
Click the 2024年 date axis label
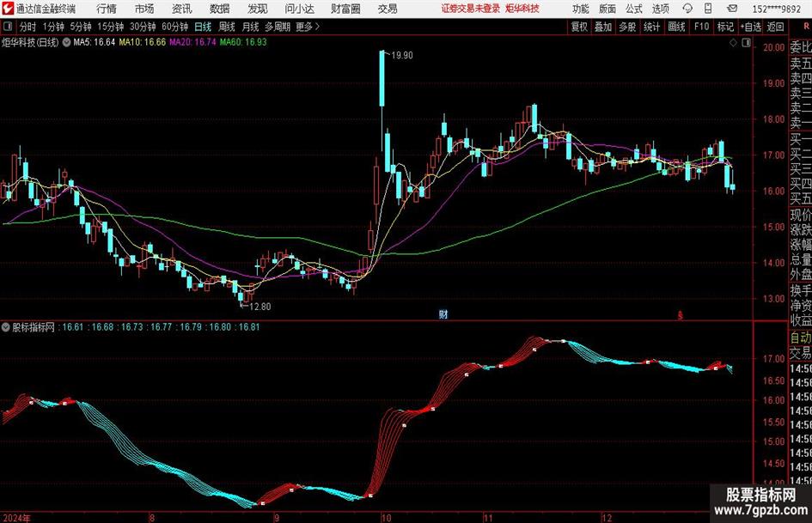pyautogui.click(x=16, y=518)
